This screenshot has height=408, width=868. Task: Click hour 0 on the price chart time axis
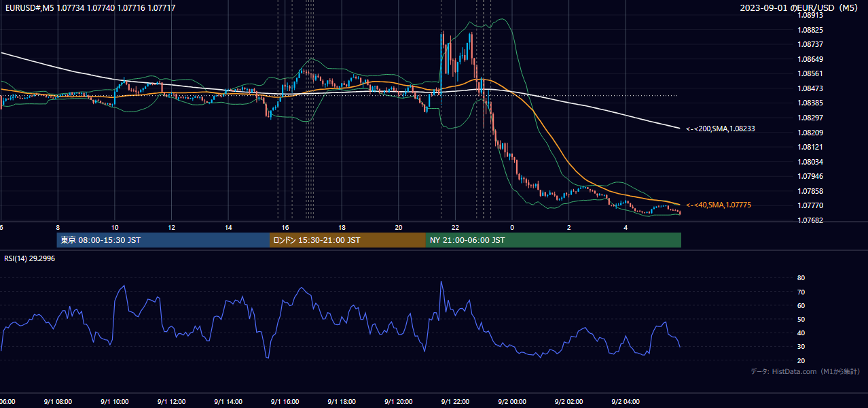point(513,227)
